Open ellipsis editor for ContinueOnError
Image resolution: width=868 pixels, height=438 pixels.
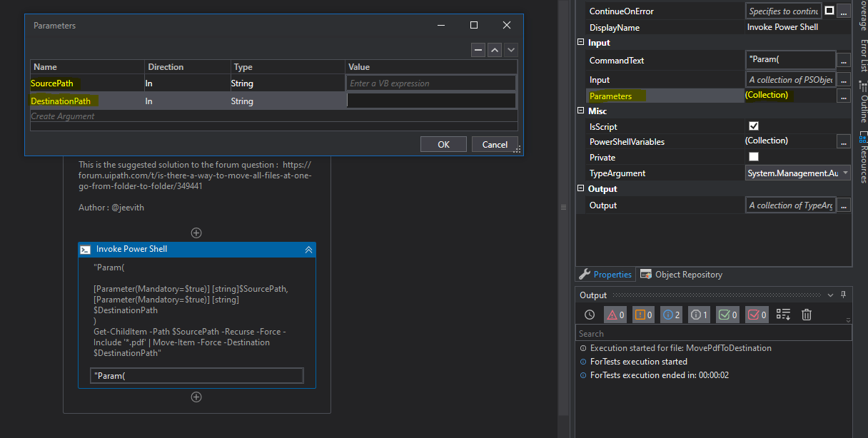tap(844, 11)
